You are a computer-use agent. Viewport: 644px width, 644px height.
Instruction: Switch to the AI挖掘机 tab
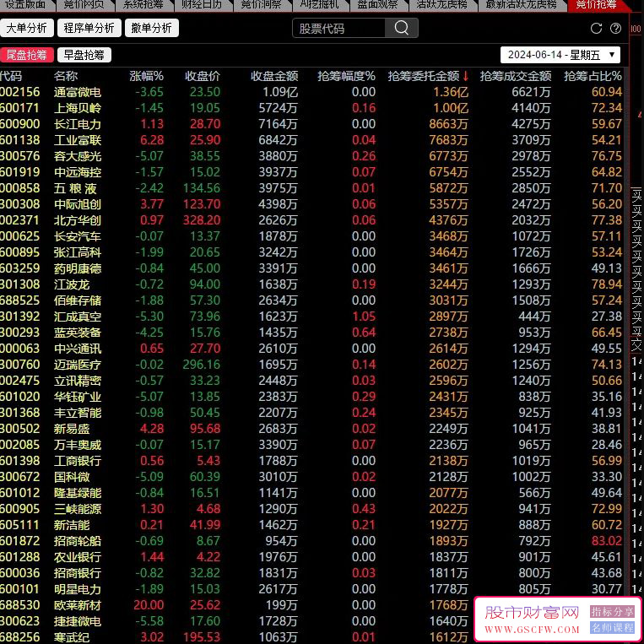point(319,5)
